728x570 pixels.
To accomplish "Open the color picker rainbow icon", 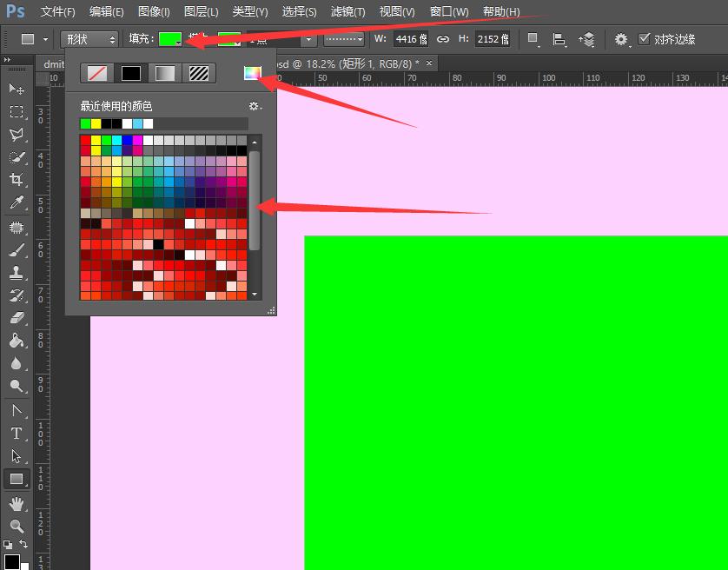I will coord(252,74).
